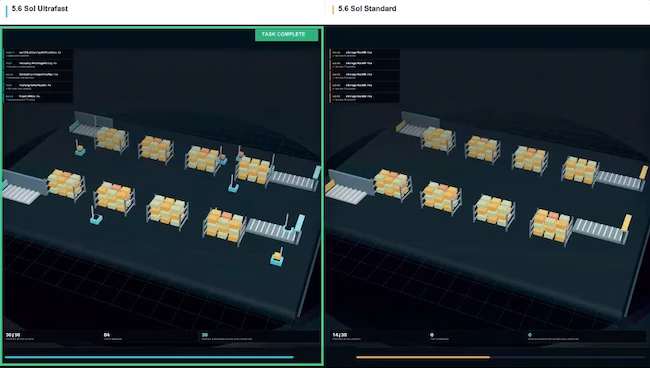Click the orange progress bar under Standard panel
Screen dimensions: 650x368
click(423, 357)
